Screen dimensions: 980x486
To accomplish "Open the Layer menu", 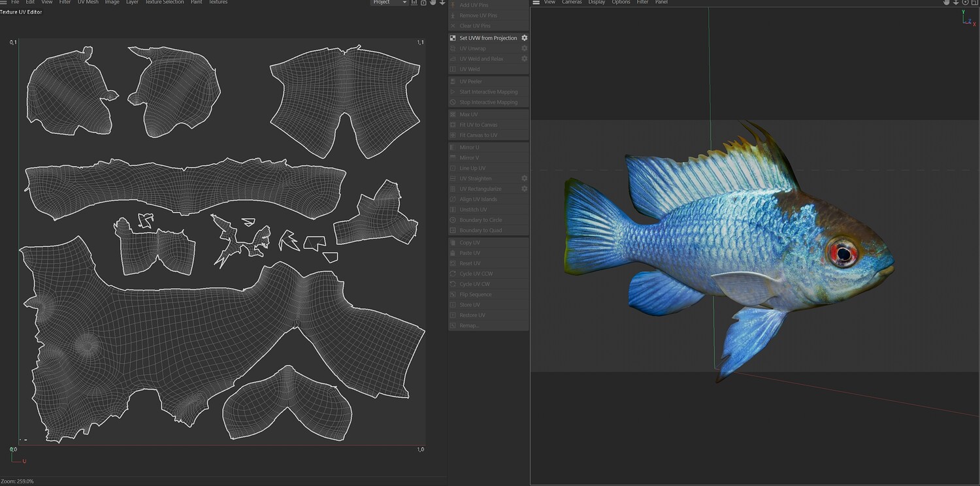I will [x=132, y=2].
